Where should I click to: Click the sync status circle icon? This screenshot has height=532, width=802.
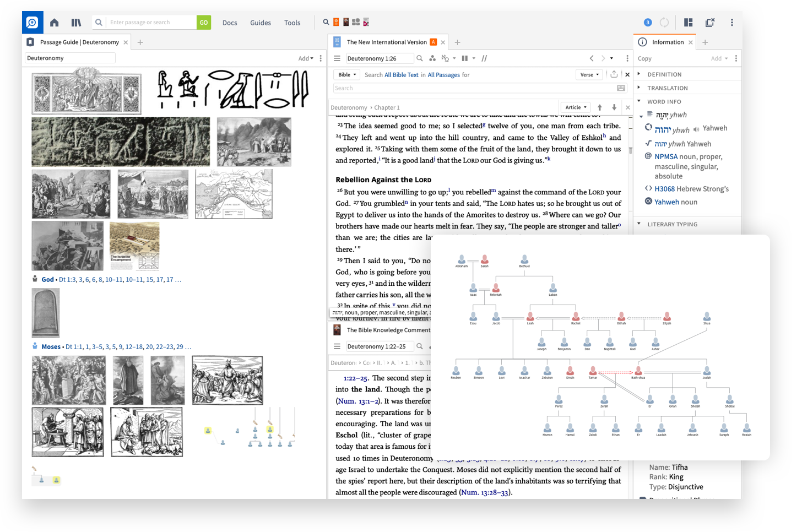(664, 23)
